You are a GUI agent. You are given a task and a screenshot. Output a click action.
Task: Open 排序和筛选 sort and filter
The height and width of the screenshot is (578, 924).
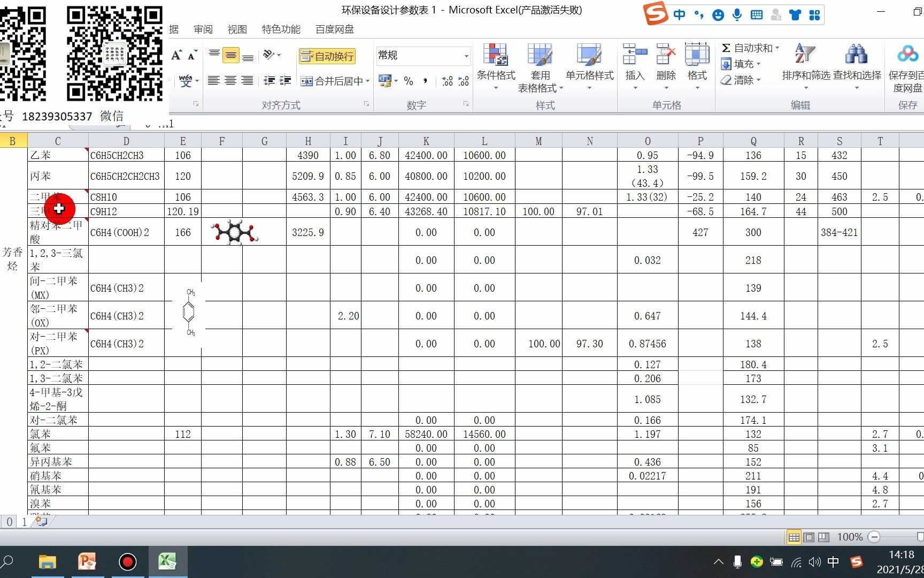(805, 67)
